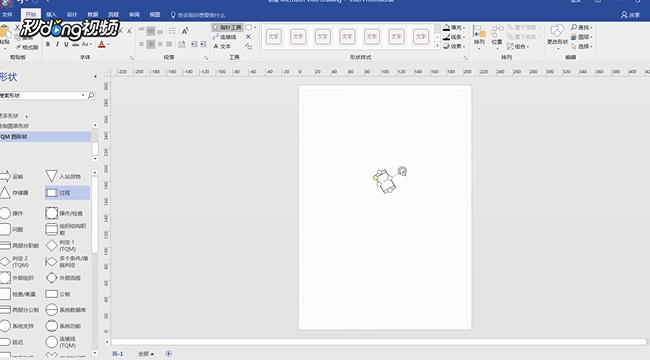Open Group (组合) dropdown
This screenshot has height=360, width=650.
click(518, 46)
